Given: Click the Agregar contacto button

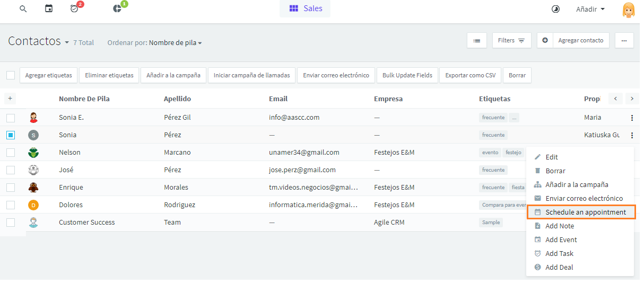Looking at the screenshot, I should (581, 40).
